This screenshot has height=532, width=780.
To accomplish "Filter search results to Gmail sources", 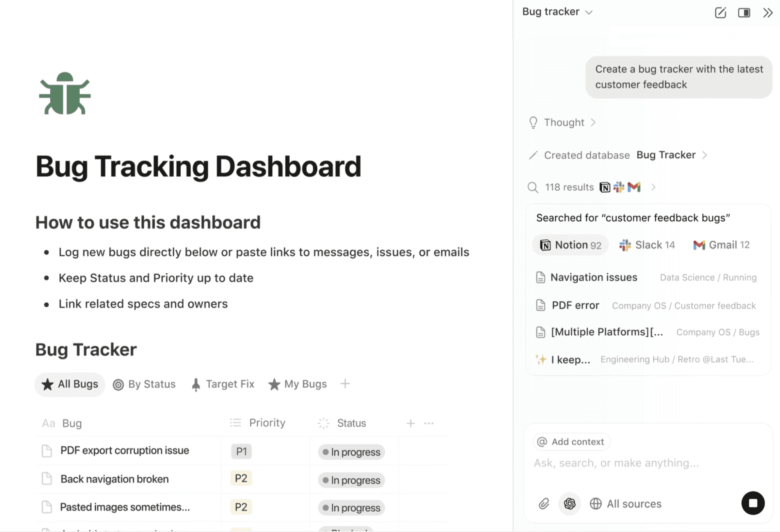I will pyautogui.click(x=720, y=245).
